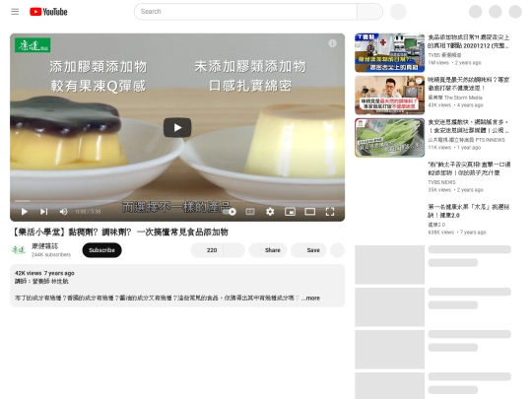Click the video info card icon
Image resolution: width=532 pixels, height=399 pixels.
(x=333, y=43)
